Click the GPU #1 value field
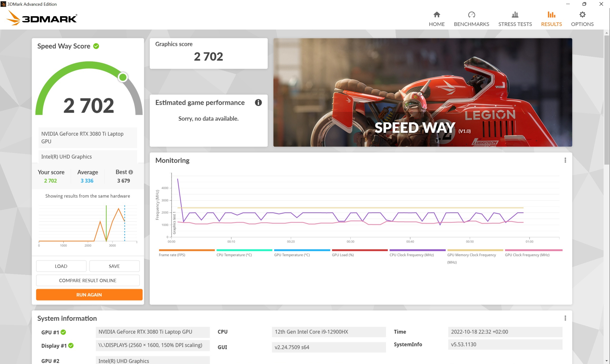Image resolution: width=610 pixels, height=364 pixels. click(x=152, y=332)
